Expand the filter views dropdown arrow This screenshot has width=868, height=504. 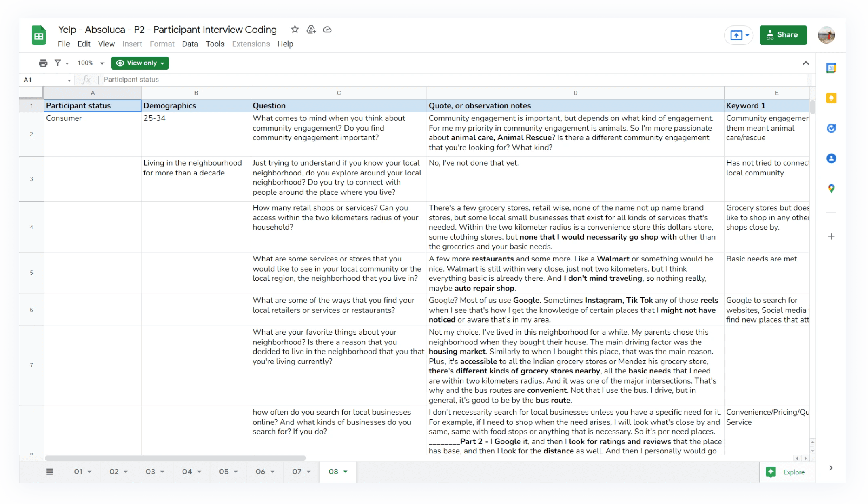[67, 64]
